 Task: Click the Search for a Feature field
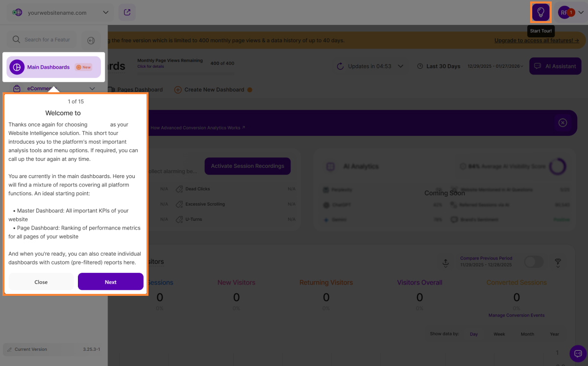point(47,40)
